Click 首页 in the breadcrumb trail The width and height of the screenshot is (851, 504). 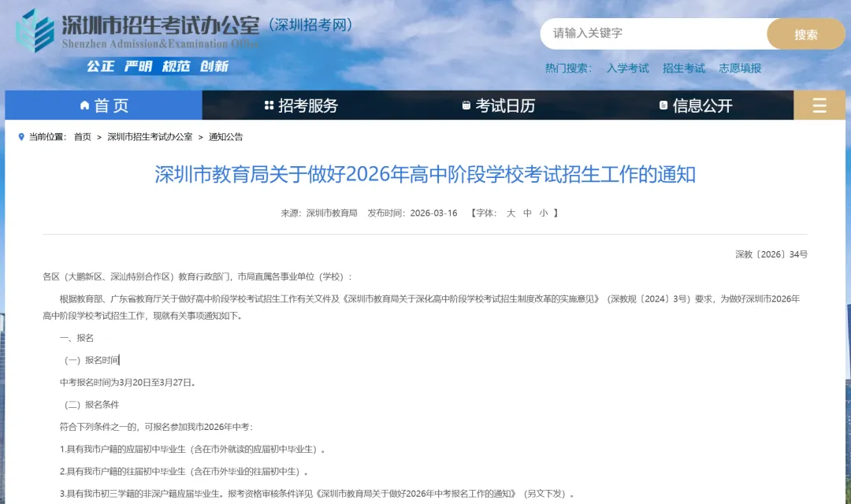[x=82, y=136]
